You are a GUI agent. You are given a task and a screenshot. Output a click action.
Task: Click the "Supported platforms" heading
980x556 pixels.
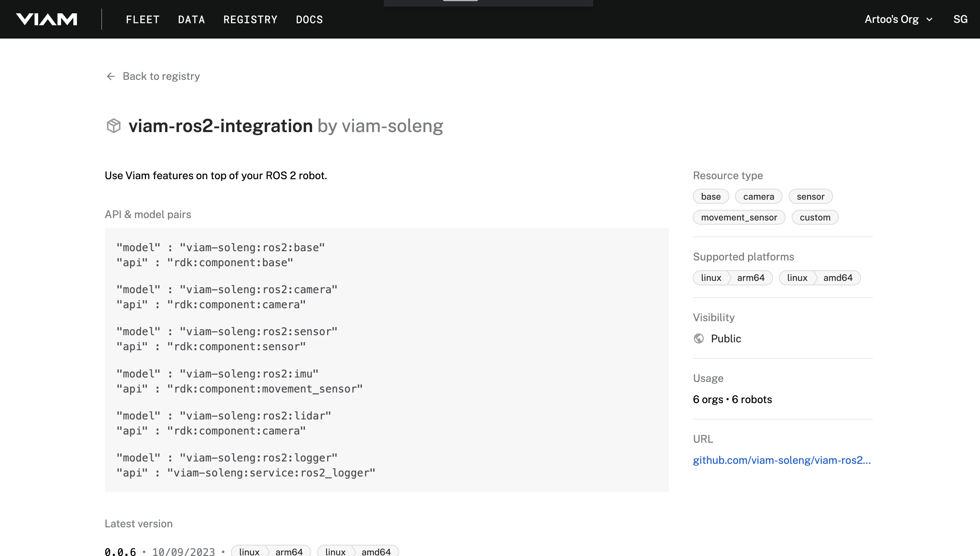point(743,257)
